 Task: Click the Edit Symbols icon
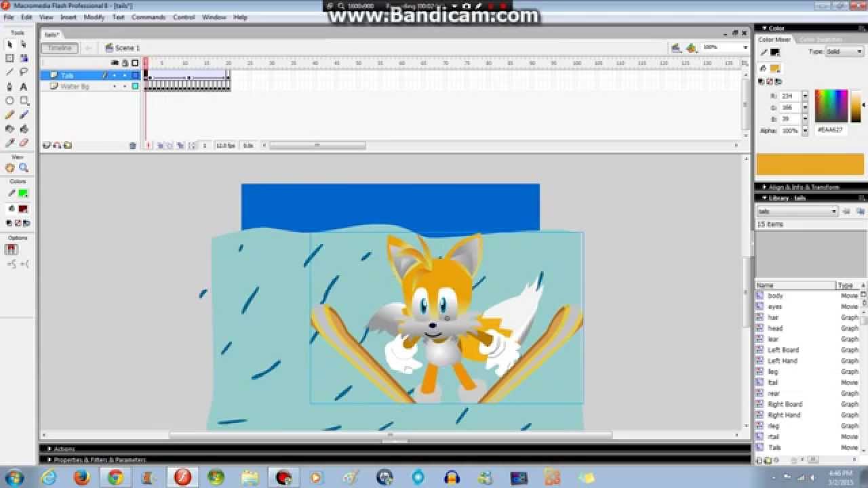click(x=691, y=47)
